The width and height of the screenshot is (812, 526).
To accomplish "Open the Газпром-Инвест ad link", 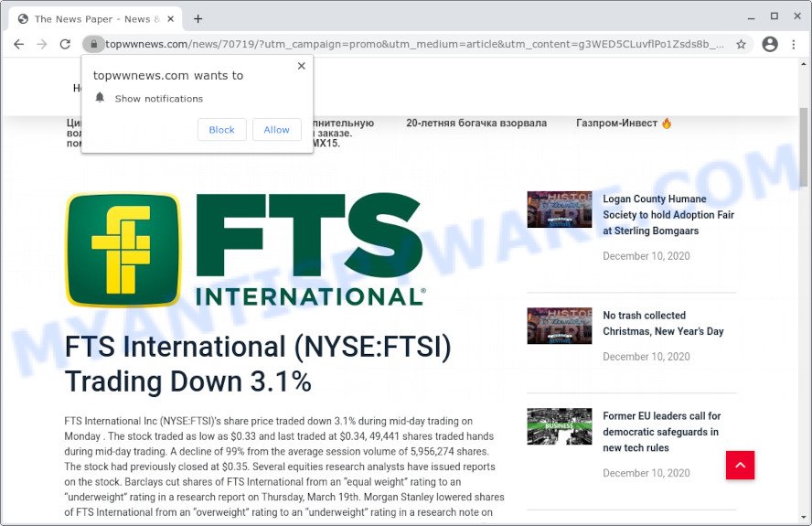I will coord(616,123).
